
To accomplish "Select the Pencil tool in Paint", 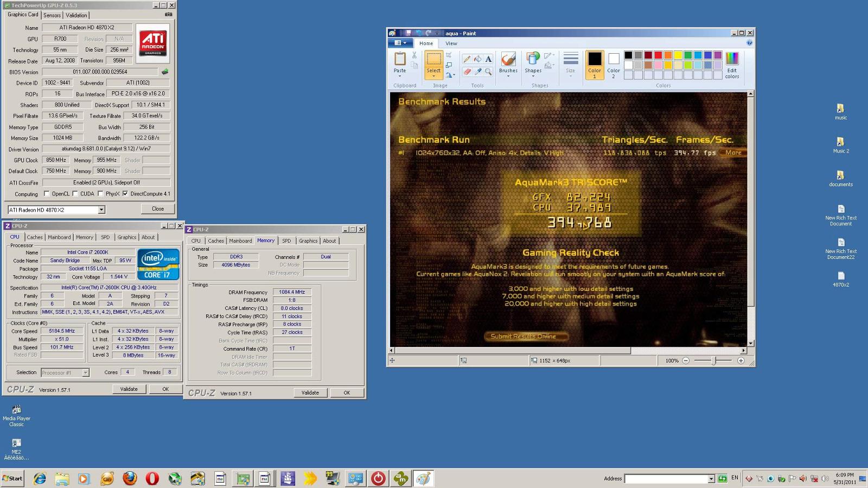I will tap(467, 59).
